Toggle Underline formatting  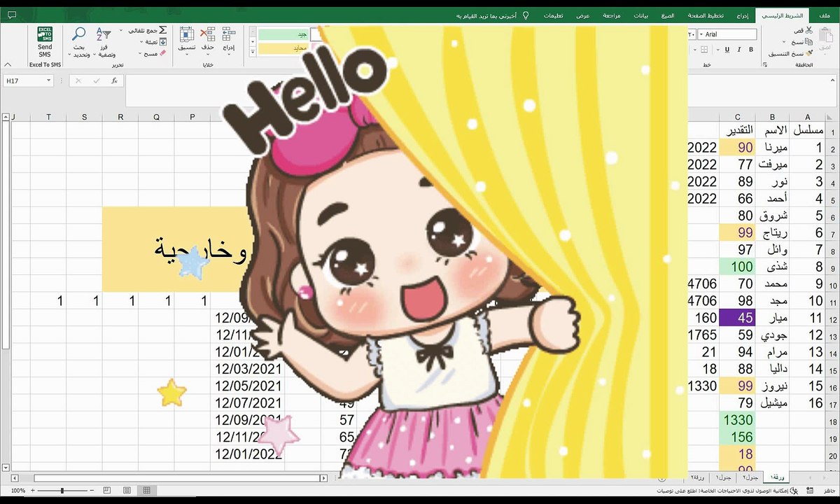(x=727, y=50)
